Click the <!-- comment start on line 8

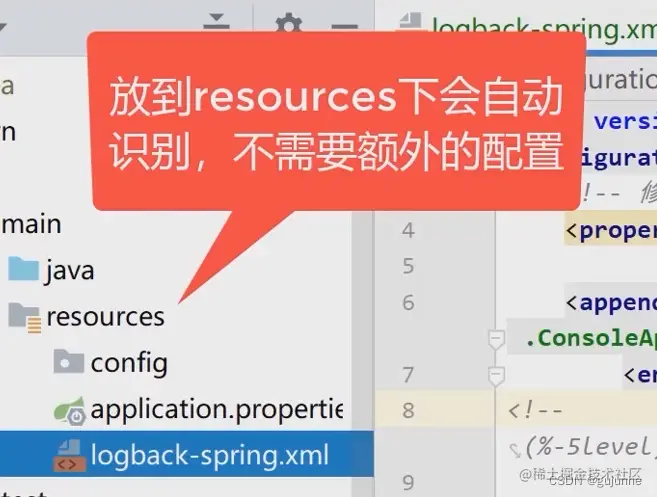pos(535,410)
